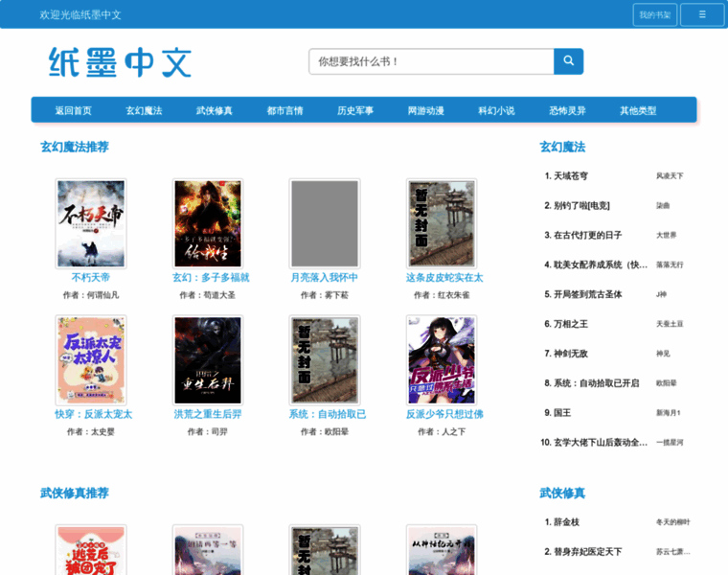Open ranked item 替身弃妃医定天下

pos(588,552)
